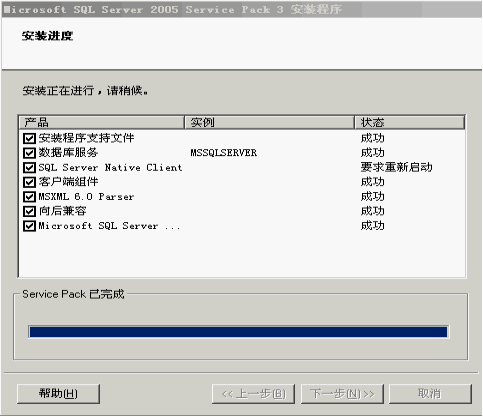Select the 向后兼容 row label

pyautogui.click(x=62, y=211)
